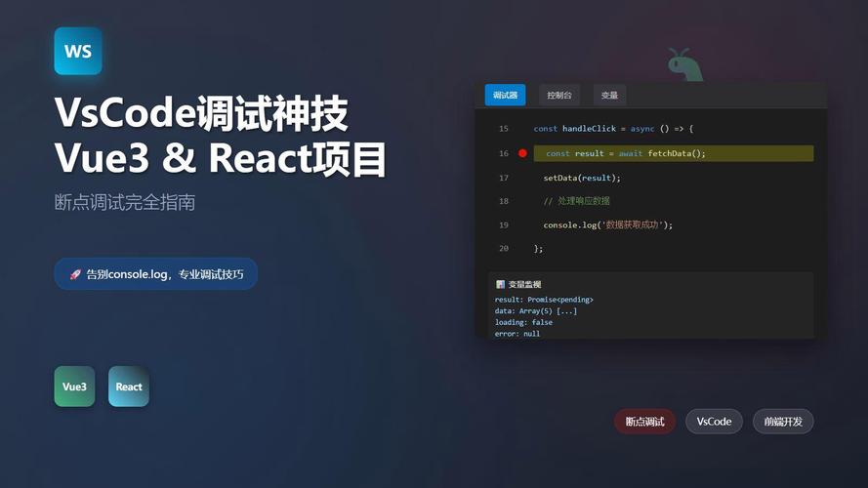Click line number 15 in gutter

[x=503, y=129]
